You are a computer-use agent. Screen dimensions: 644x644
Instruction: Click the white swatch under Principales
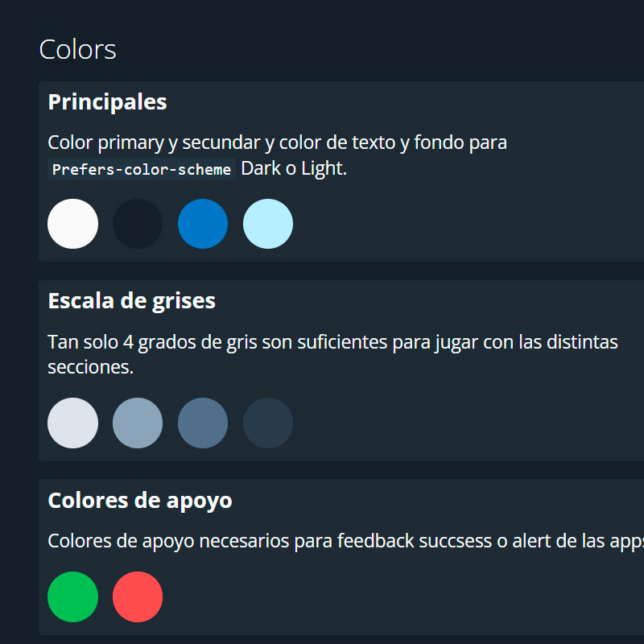(73, 224)
